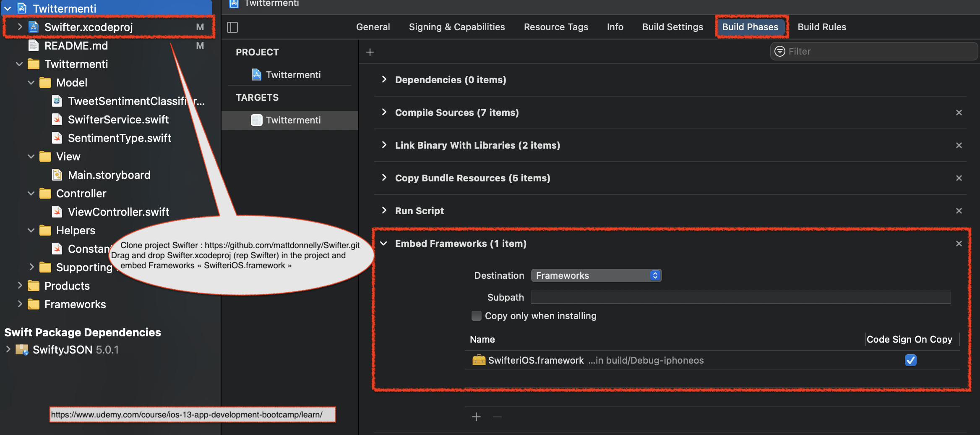Screen dimensions: 980x435
Task: Click the Name column header
Action: click(482, 339)
